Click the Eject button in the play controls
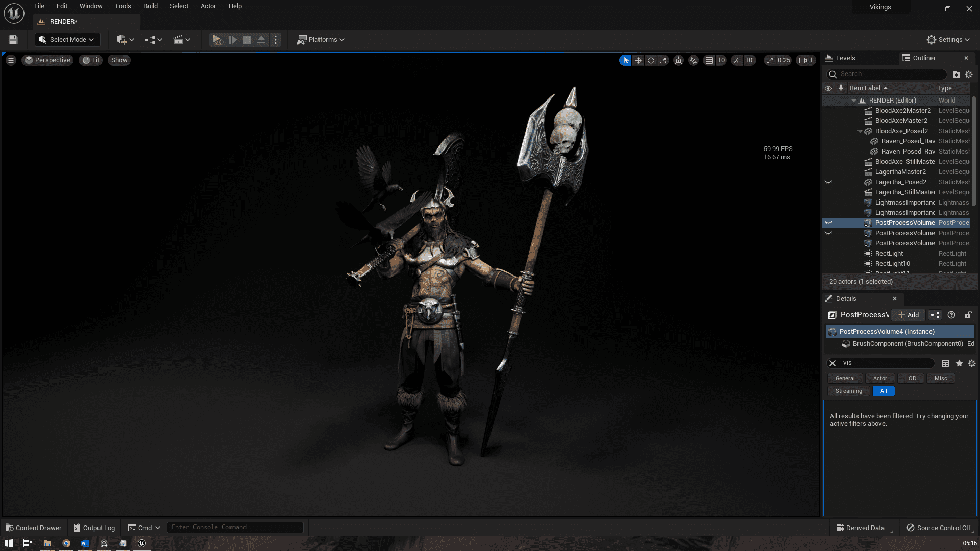Viewport: 980px width, 551px height. pos(261,40)
